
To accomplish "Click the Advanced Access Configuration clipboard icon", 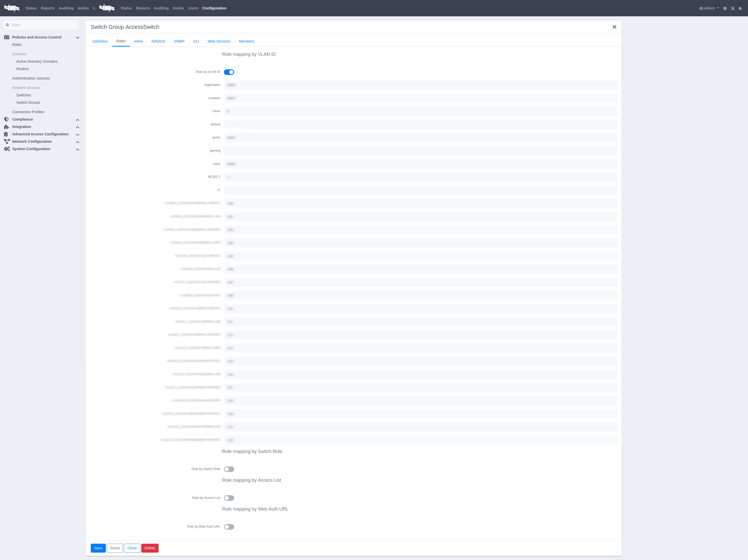I will pos(6,134).
